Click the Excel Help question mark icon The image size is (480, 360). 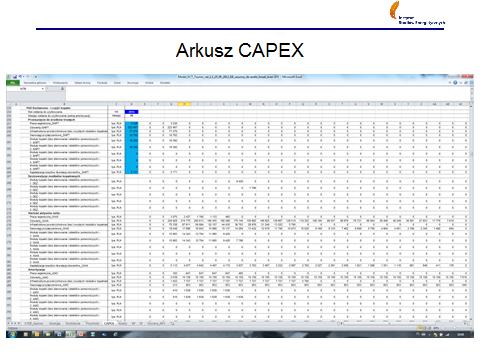click(x=455, y=82)
